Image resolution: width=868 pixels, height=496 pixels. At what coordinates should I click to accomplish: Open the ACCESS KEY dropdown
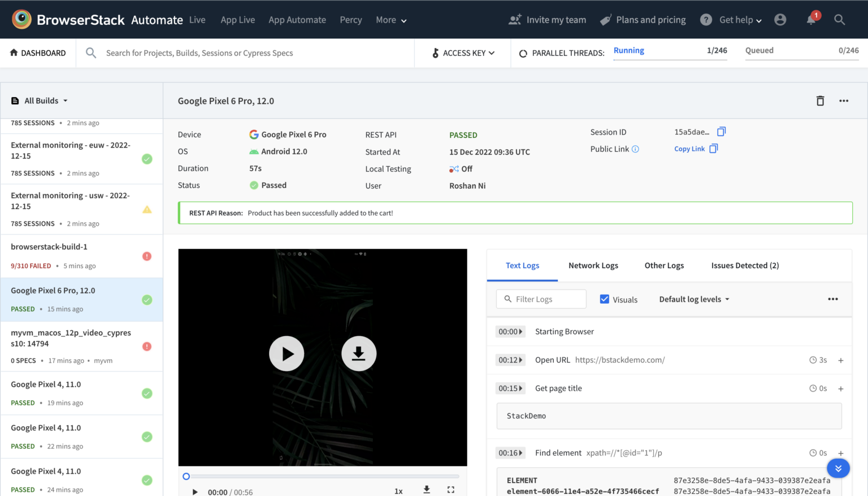tap(462, 53)
